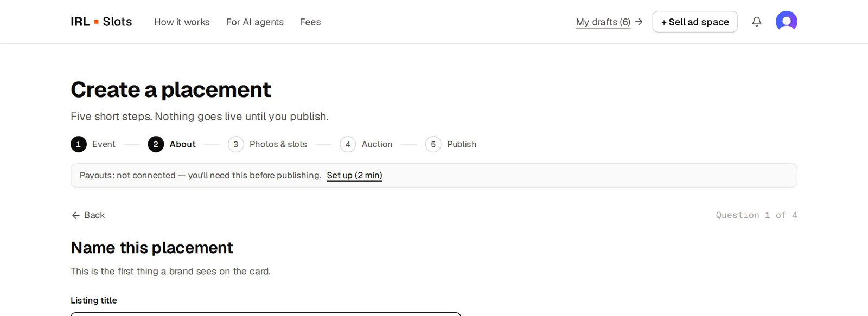Open For AI agents page
This screenshot has height=316, width=868.
coord(255,22)
